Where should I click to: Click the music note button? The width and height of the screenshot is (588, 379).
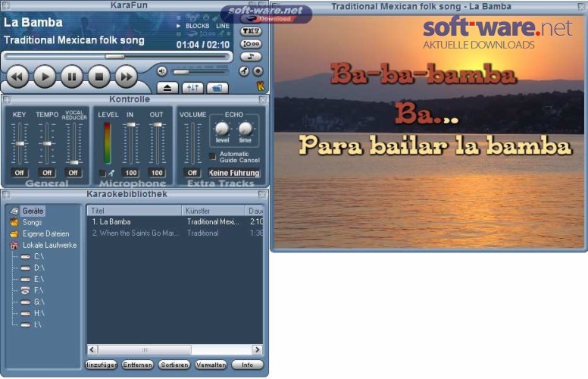251,57
